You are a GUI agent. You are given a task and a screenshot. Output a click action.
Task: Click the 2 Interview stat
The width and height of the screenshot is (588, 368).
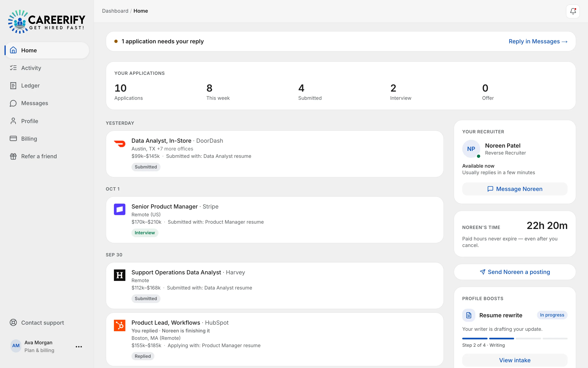point(400,92)
